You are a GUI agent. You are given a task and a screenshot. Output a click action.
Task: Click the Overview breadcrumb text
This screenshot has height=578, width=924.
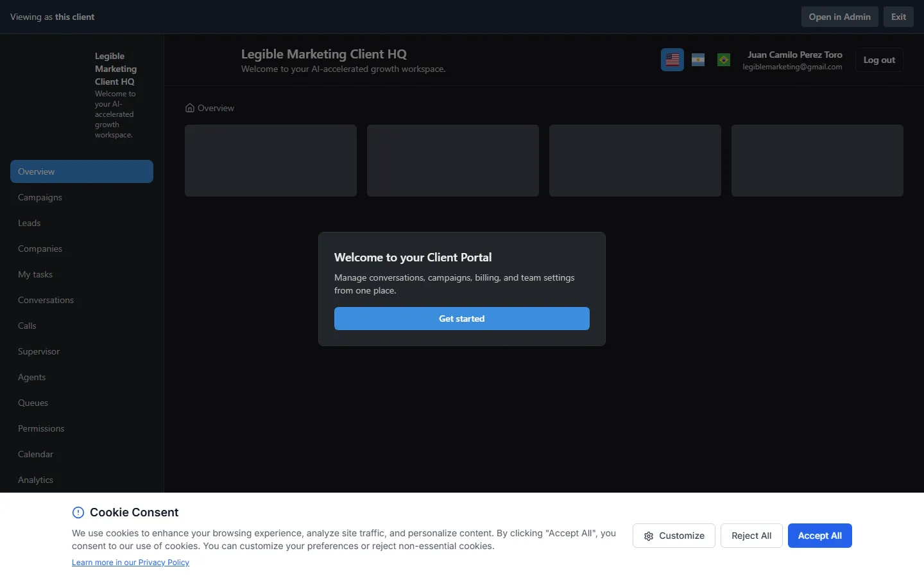coord(216,108)
